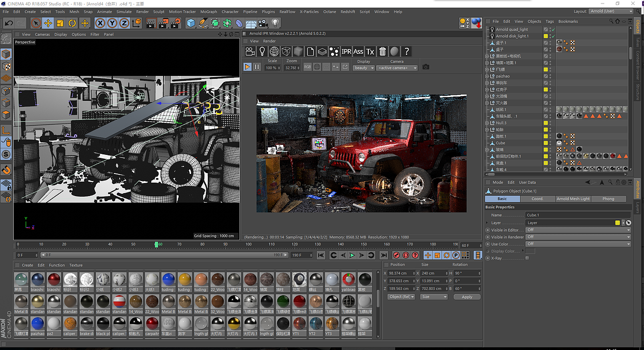Open the Visible in Editor dropdown
644x350 pixels.
[578, 230]
